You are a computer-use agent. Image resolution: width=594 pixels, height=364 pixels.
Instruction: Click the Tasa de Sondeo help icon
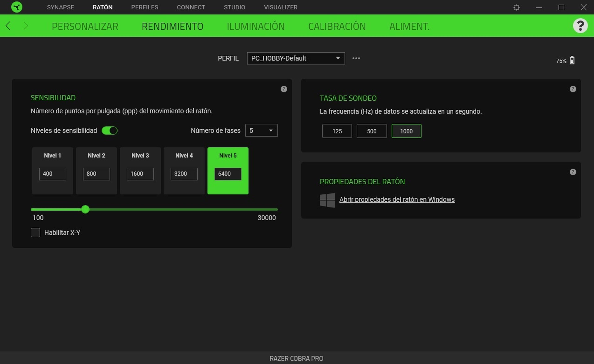[573, 89]
